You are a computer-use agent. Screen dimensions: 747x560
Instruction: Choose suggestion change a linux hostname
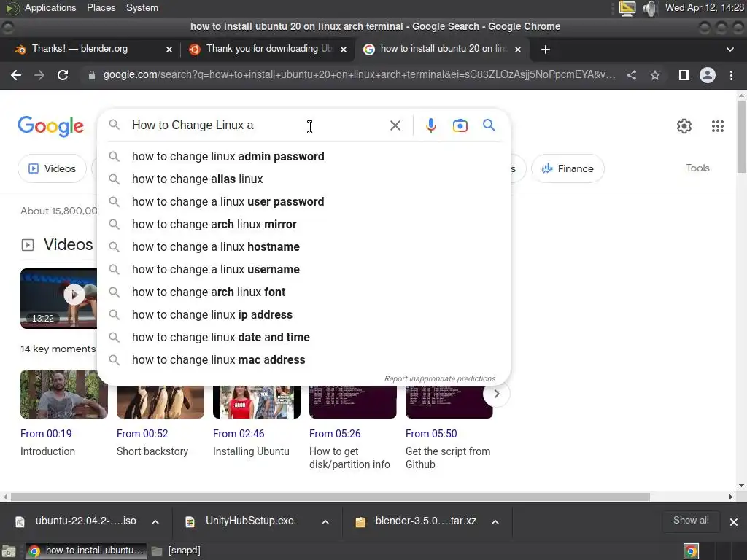[x=303, y=247]
